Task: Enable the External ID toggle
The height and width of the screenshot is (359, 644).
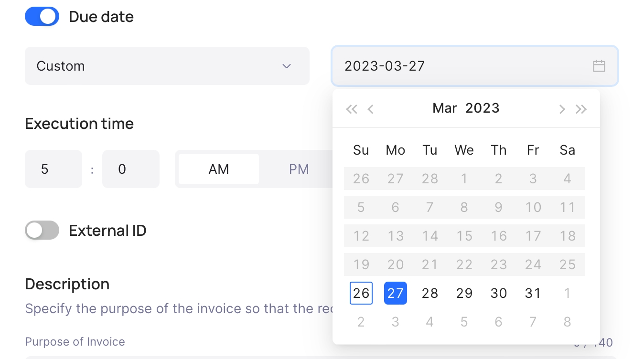Action: 42,231
